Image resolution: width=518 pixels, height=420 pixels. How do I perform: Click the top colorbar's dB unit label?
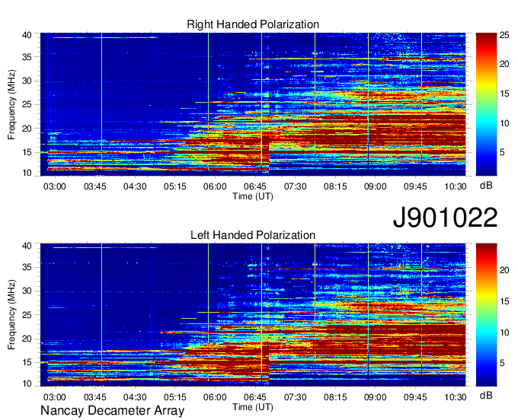[486, 186]
